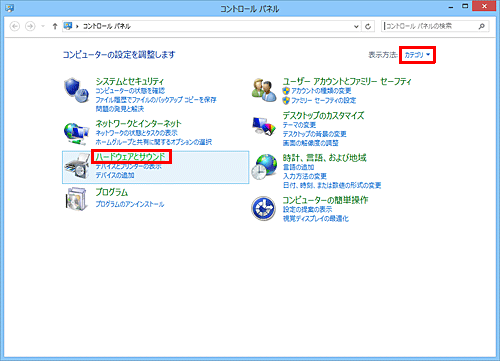This screenshot has width=500, height=361.
Task: Click アカウントの種類の変更 link
Action: tap(321, 91)
